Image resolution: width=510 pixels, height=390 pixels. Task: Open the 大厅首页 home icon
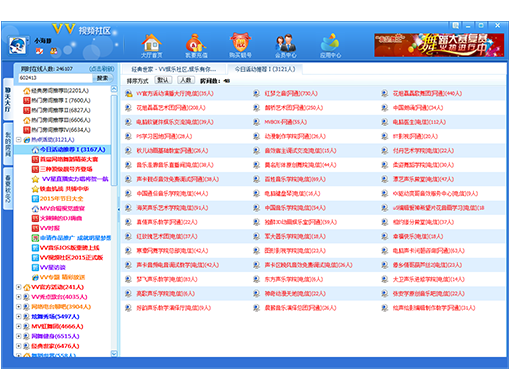152,46
